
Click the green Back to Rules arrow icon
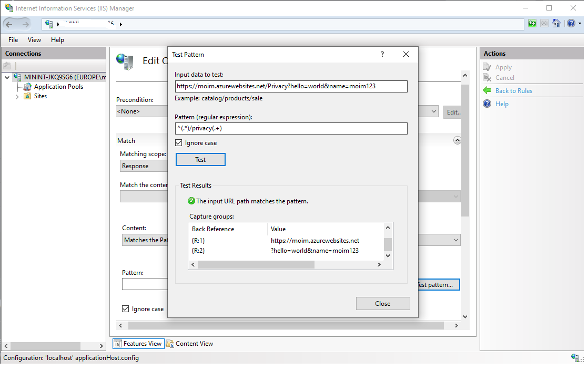pyautogui.click(x=487, y=90)
